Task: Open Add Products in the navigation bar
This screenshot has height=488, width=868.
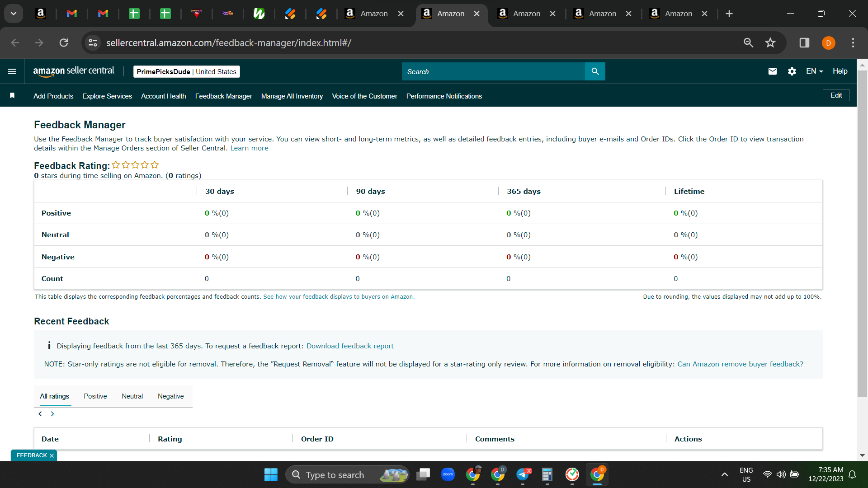Action: tap(53, 96)
